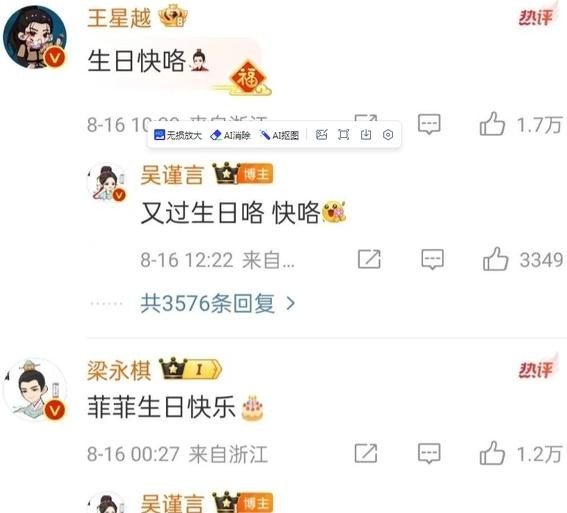Like 梁永棋's comment showing 1.2万
This screenshot has height=513, width=567.
492,453
